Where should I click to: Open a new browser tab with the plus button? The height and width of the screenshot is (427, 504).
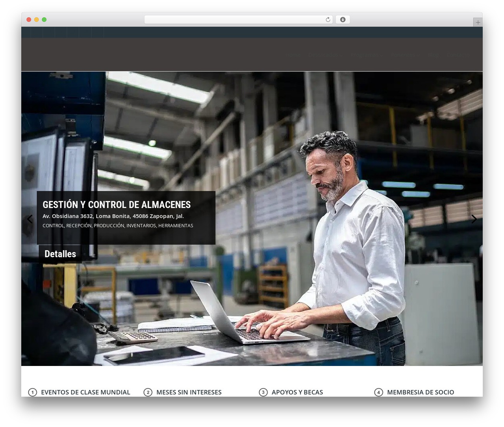pos(478,22)
